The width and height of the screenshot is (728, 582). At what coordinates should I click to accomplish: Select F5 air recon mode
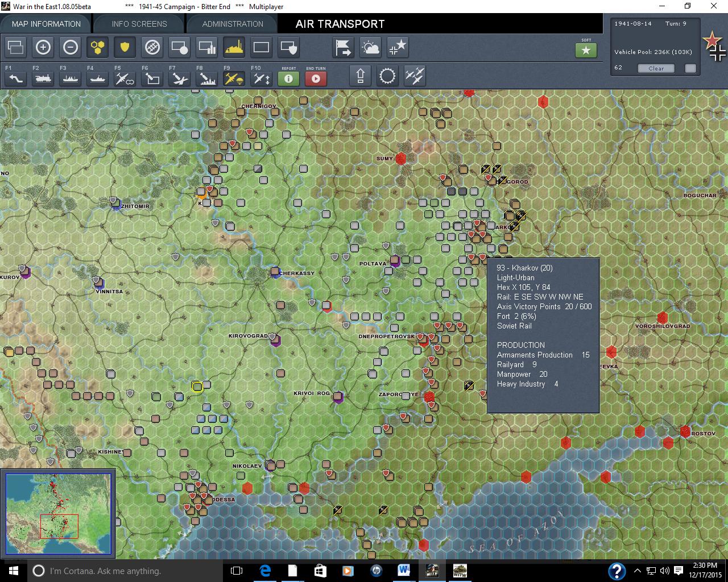click(125, 78)
